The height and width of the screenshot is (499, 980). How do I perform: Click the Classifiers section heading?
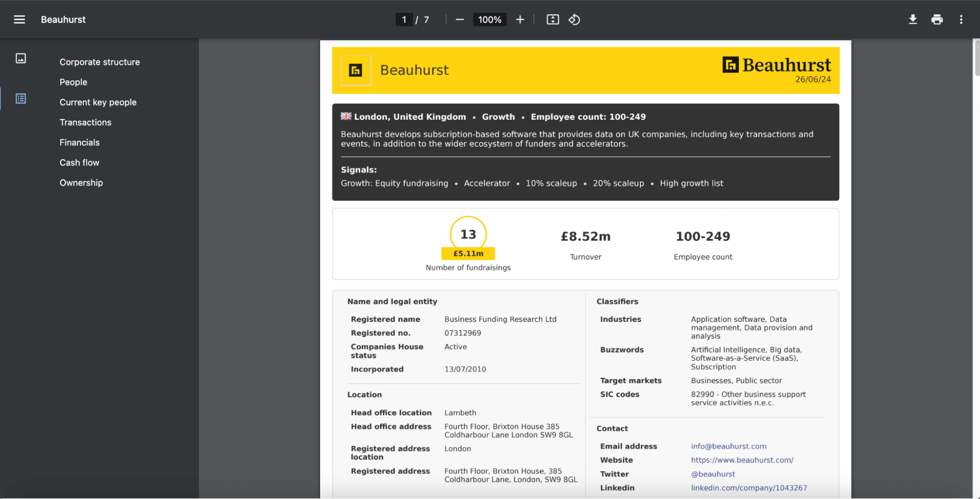617,301
